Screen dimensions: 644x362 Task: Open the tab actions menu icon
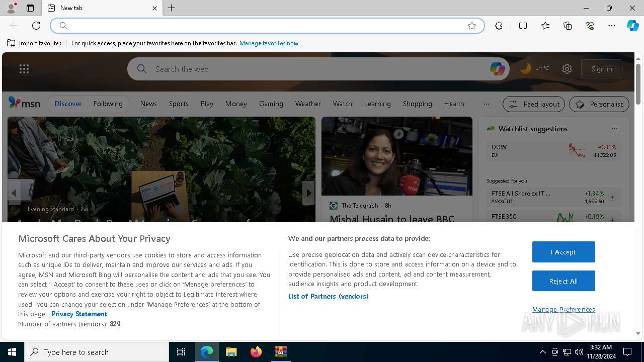point(30,8)
